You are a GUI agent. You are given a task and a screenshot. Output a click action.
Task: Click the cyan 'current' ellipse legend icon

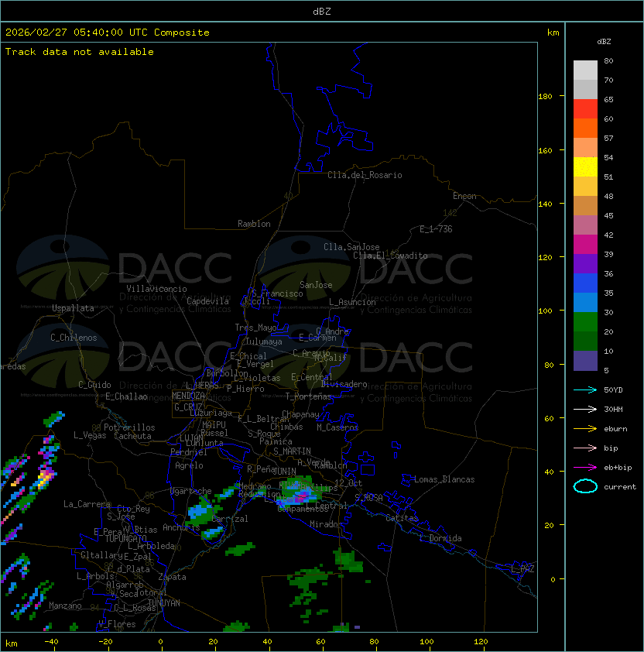pos(585,486)
